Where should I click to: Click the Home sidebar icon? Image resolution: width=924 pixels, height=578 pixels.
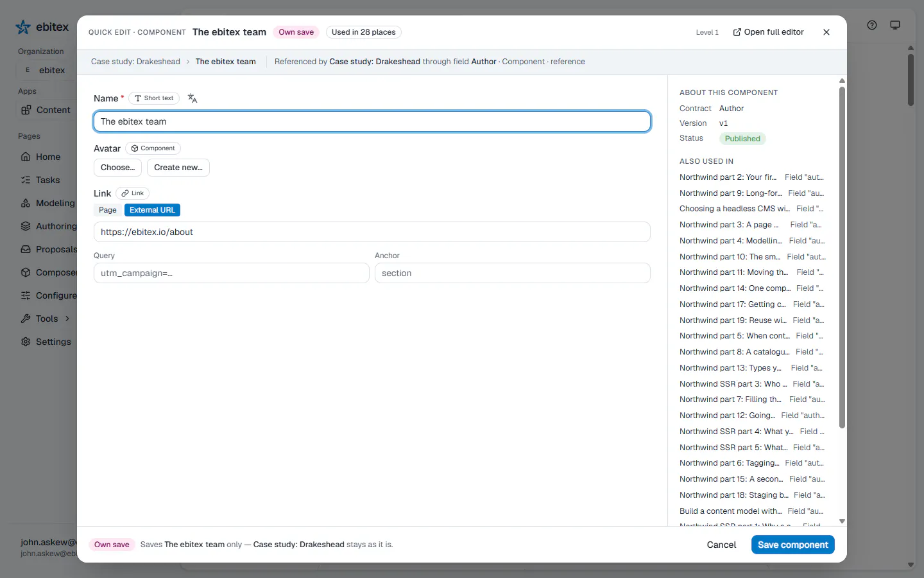(26, 157)
